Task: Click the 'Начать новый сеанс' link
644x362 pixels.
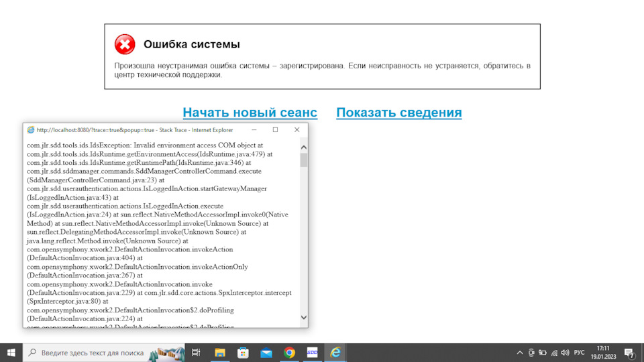Action: pyautogui.click(x=250, y=113)
